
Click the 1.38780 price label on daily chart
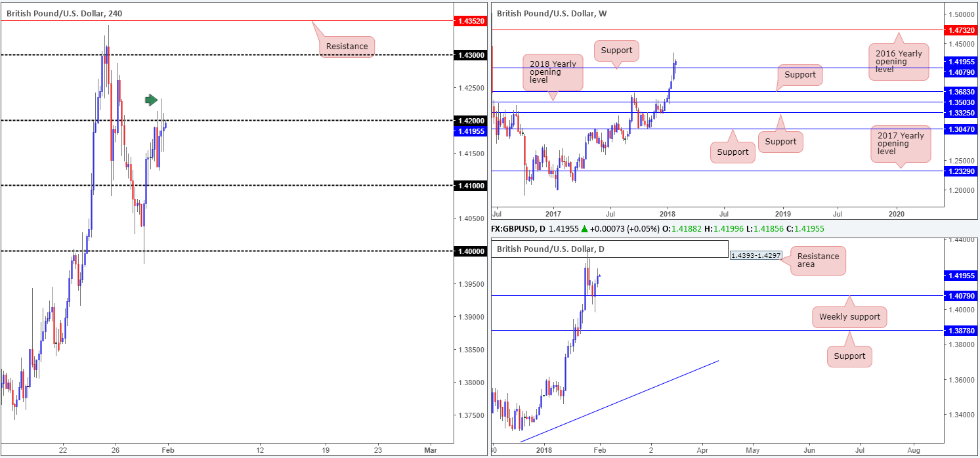961,331
